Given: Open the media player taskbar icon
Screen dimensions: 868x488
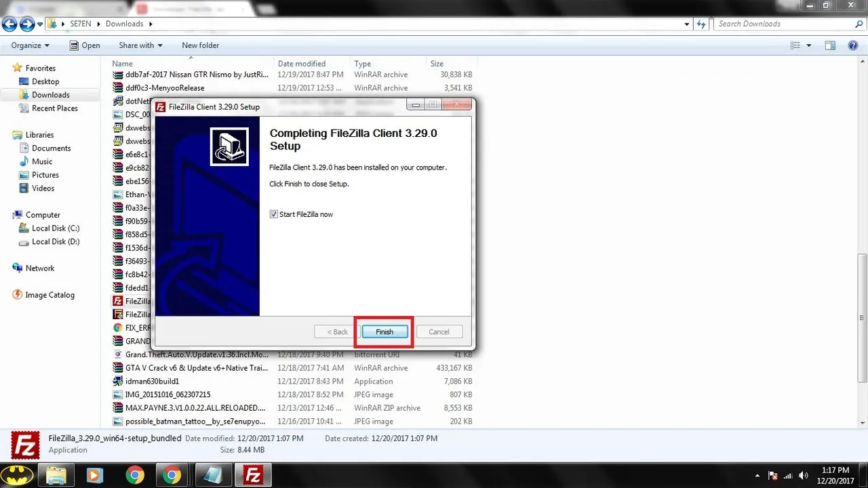Looking at the screenshot, I should pos(96,475).
